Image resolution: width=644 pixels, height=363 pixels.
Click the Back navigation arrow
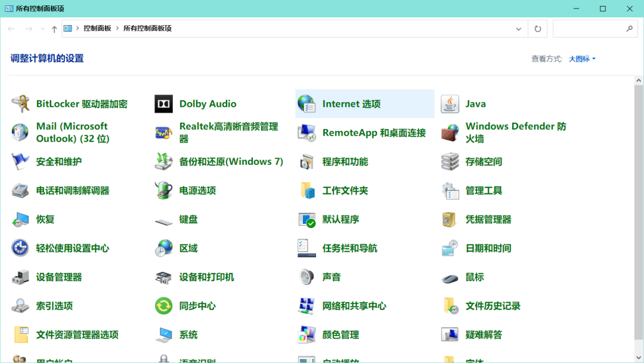tap(11, 29)
